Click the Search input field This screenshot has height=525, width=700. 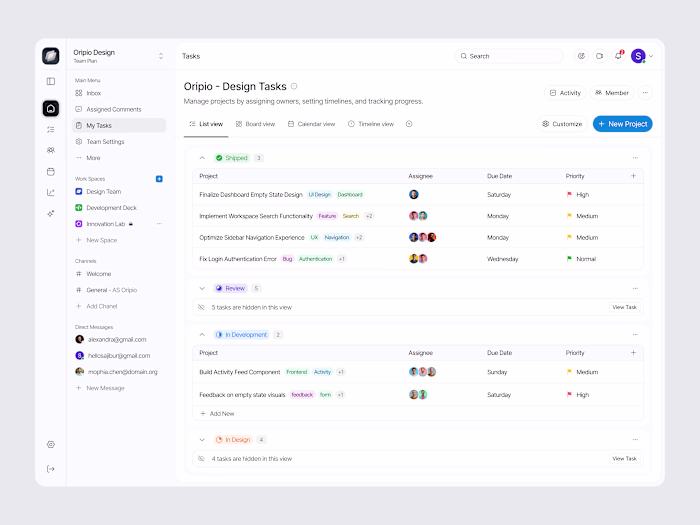[x=509, y=56]
